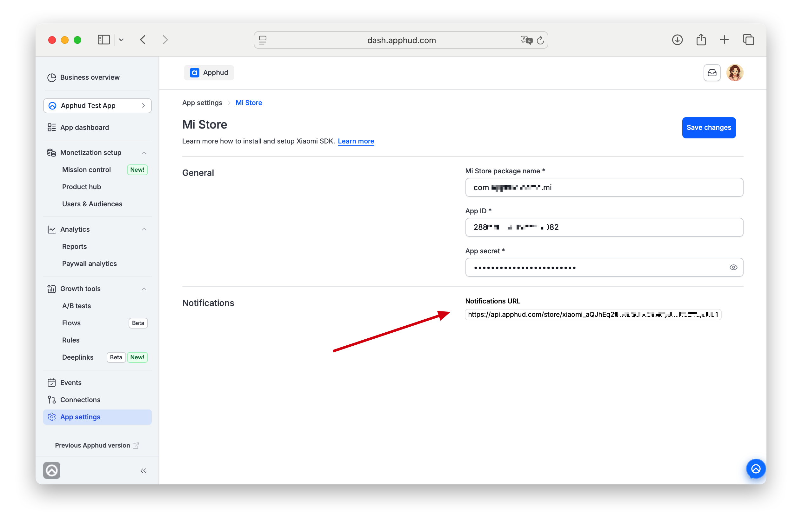The width and height of the screenshot is (802, 532).
Task: Open the user profile avatar
Action: (735, 73)
